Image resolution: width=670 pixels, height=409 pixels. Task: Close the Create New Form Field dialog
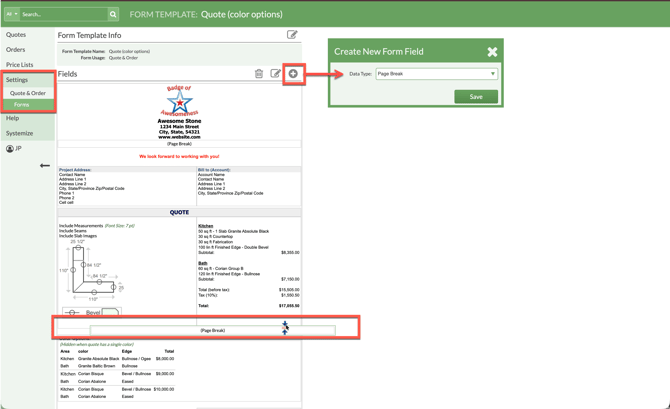pyautogui.click(x=492, y=52)
